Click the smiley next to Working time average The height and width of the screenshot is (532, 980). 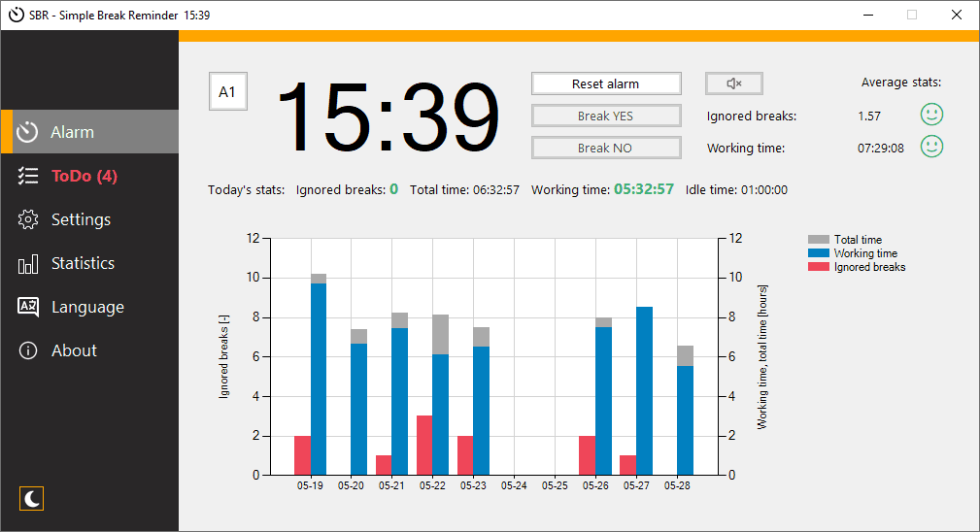pyautogui.click(x=931, y=147)
